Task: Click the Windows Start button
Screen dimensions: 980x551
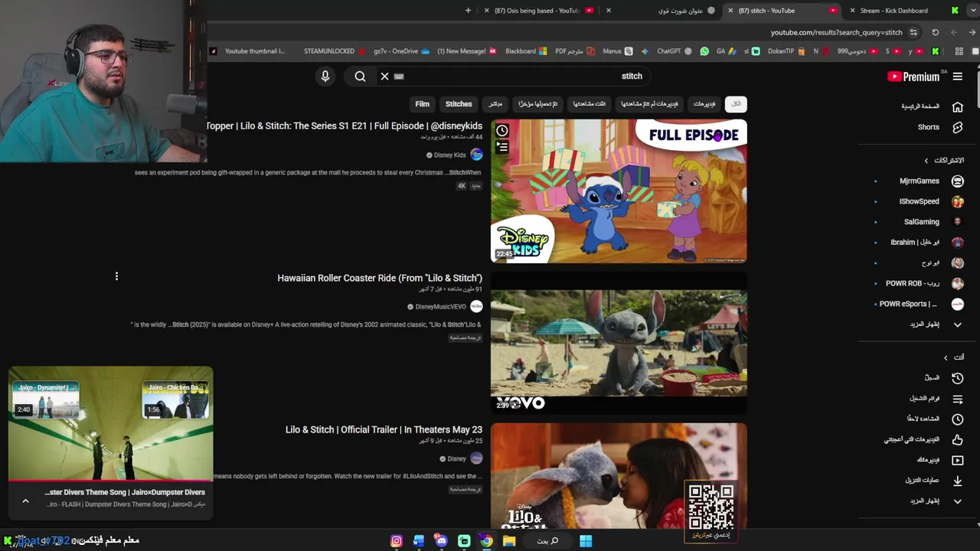Action: click(586, 541)
